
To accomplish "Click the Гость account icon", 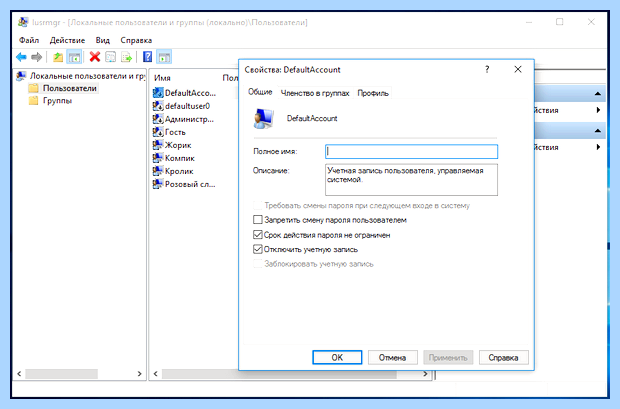I will coord(158,132).
